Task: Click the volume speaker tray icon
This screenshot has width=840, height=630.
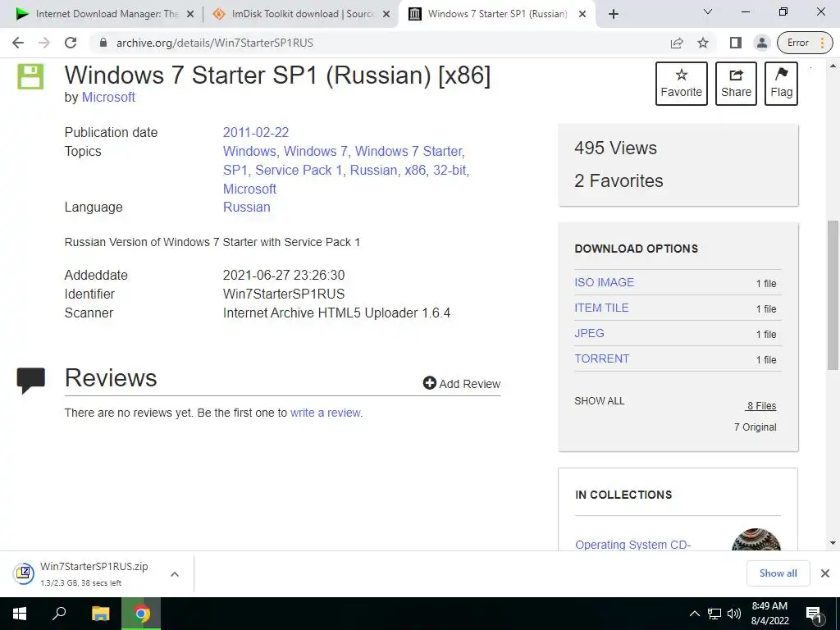Action: coord(734,614)
